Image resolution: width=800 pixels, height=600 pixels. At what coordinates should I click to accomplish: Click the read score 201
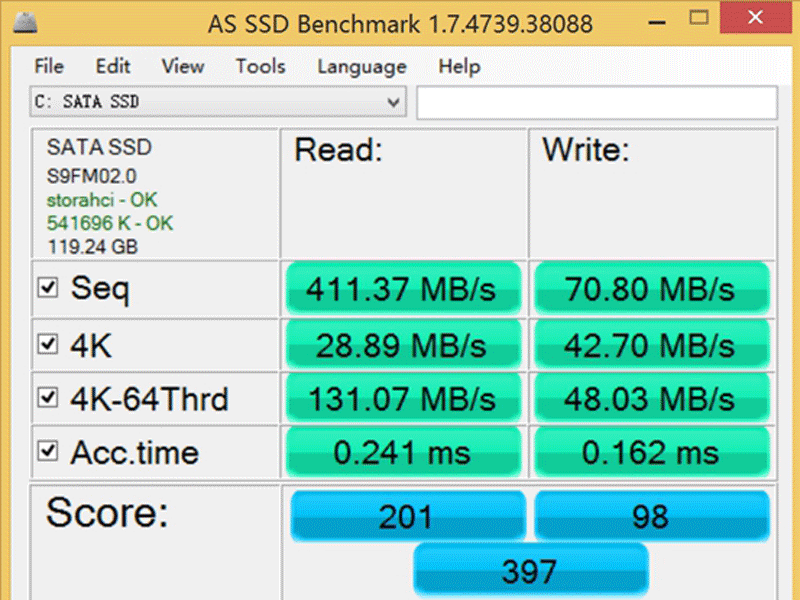(408, 516)
